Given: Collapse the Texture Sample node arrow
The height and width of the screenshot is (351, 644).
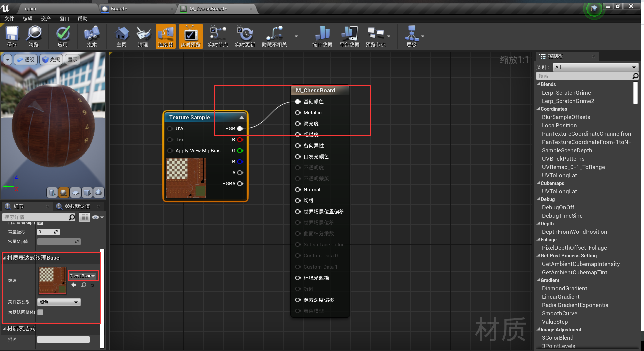Looking at the screenshot, I should [x=241, y=117].
